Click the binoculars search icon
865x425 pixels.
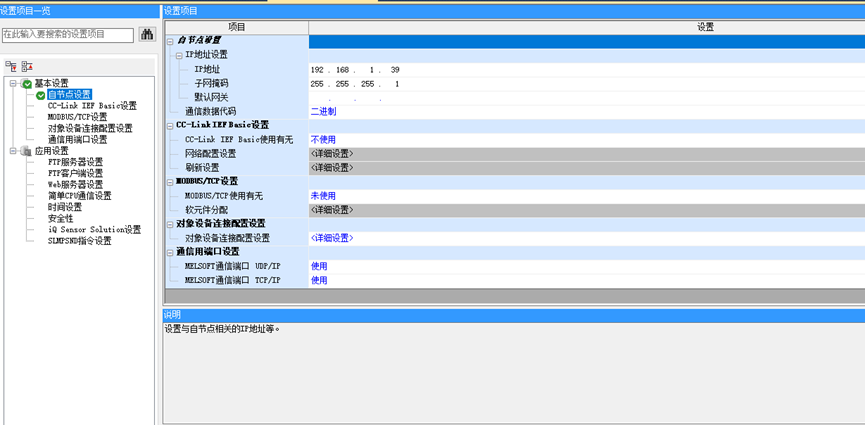pyautogui.click(x=147, y=34)
